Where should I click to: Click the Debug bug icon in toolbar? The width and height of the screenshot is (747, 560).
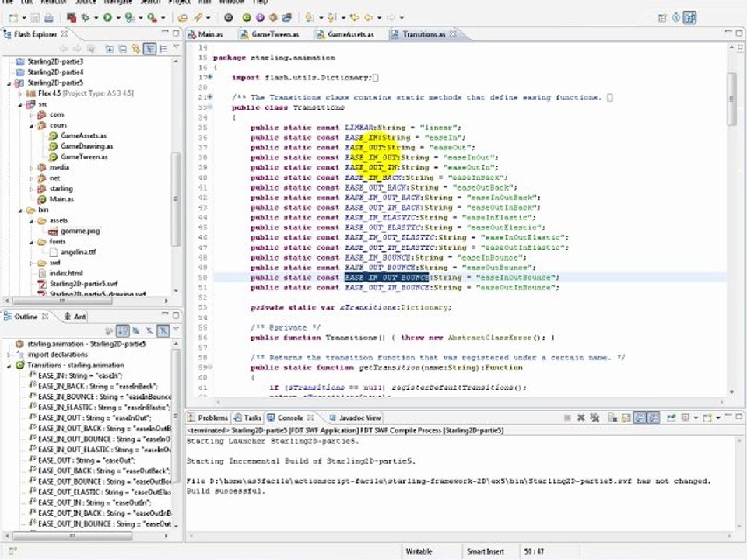point(86,18)
